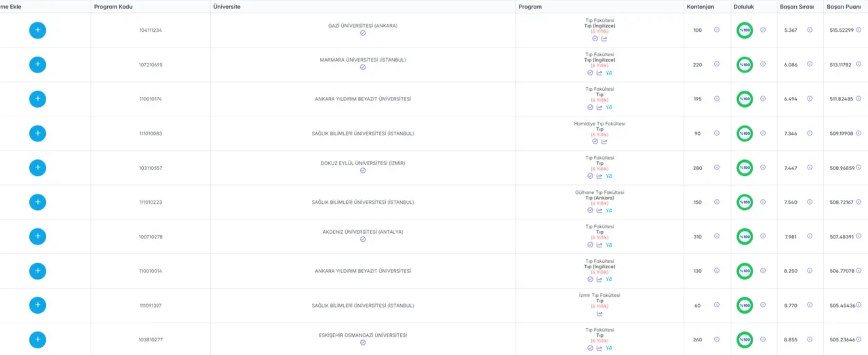
Task: Open the chart icon in row 110010174's program cell
Action: coord(599,107)
